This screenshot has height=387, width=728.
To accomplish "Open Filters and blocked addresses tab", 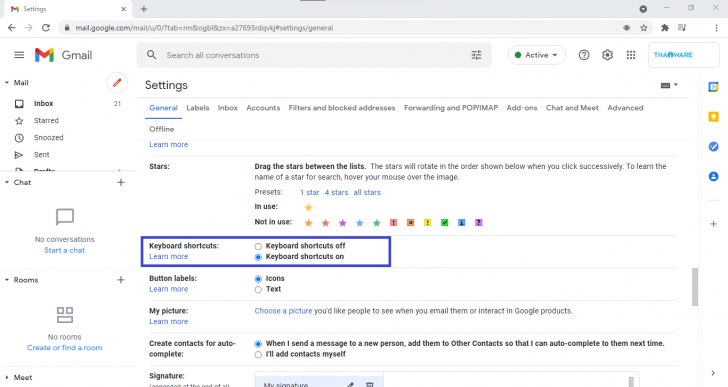I will (x=342, y=108).
